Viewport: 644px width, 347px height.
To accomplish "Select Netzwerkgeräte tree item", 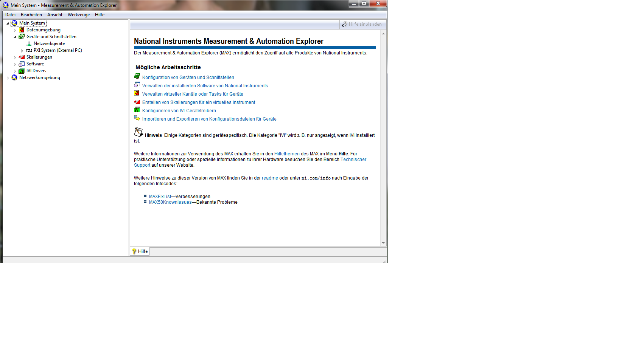I will 49,43.
